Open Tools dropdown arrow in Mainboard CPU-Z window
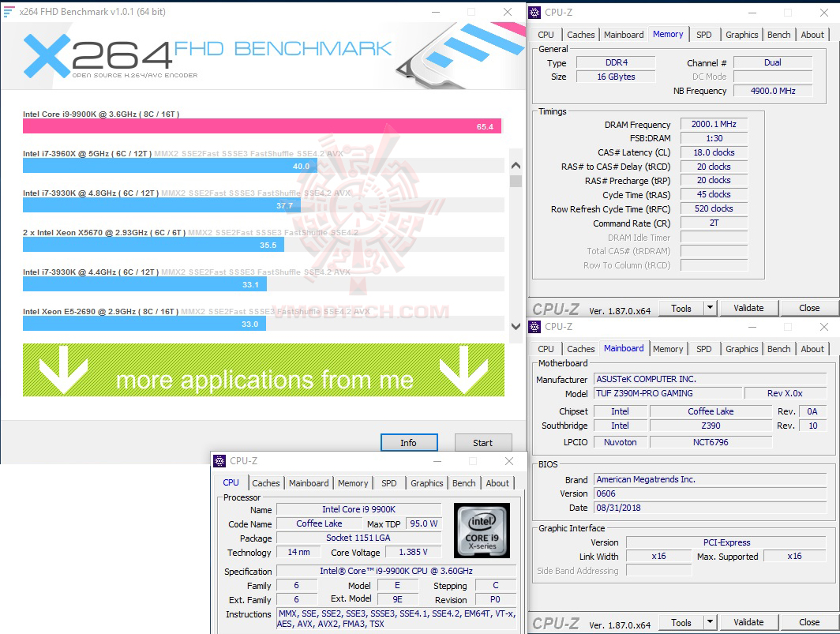The image size is (840, 634). tap(710, 622)
